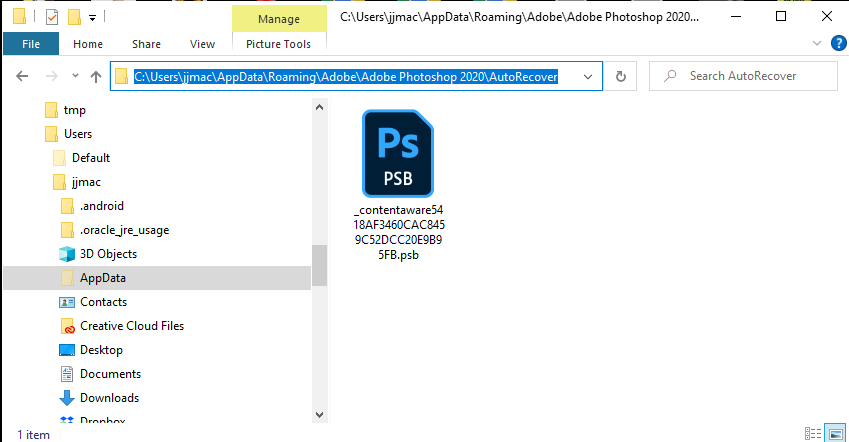Viewport: 849px width, 442px height.
Task: Open the File menu
Action: point(30,44)
